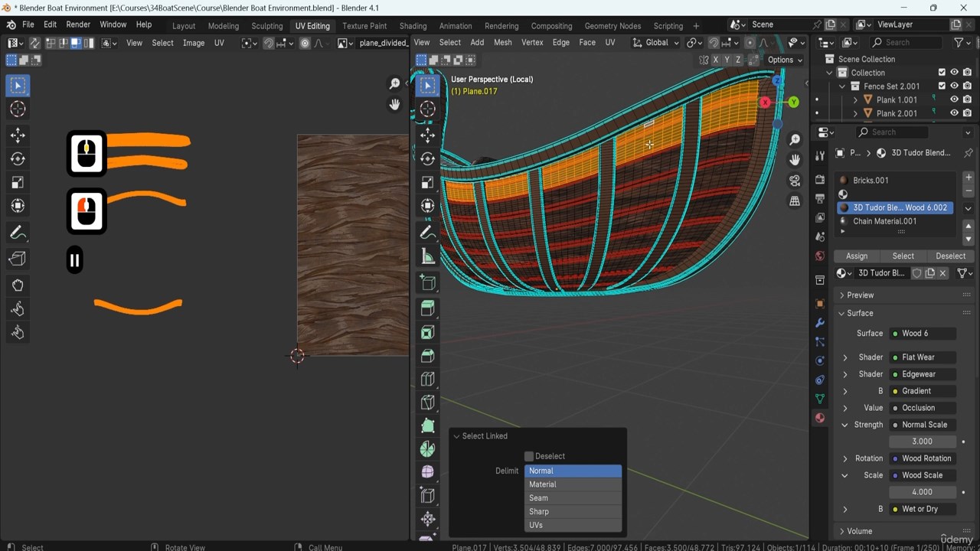The image size is (980, 551).
Task: Switch to the Shading workspace tab
Action: click(x=413, y=26)
